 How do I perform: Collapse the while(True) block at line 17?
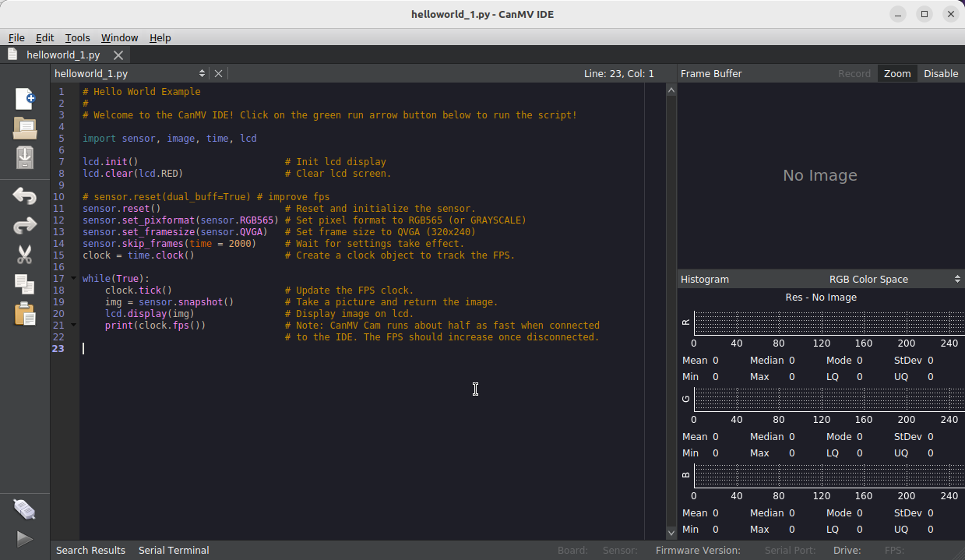(x=74, y=279)
